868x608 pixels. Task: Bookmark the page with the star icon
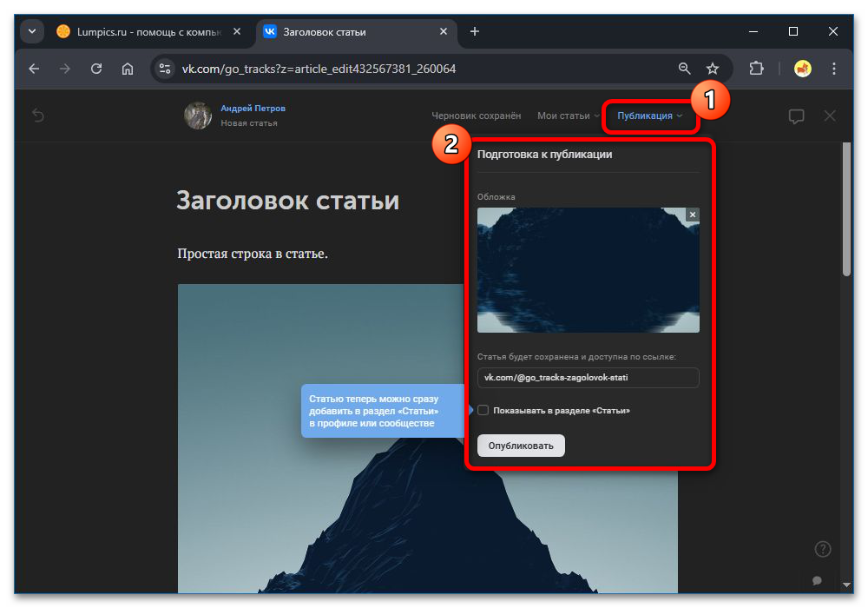pyautogui.click(x=713, y=68)
